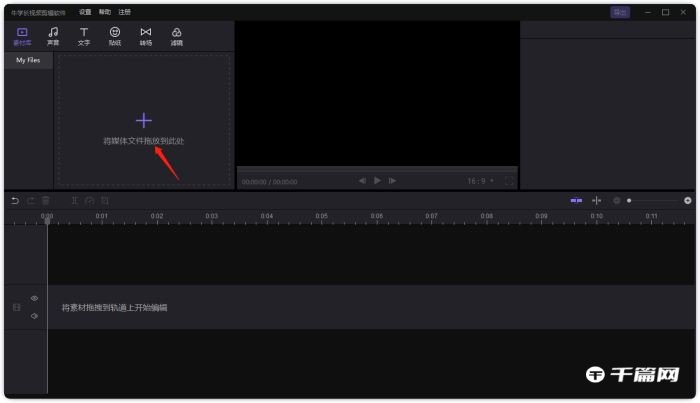
Task: Click the purple export button
Action: click(x=620, y=12)
